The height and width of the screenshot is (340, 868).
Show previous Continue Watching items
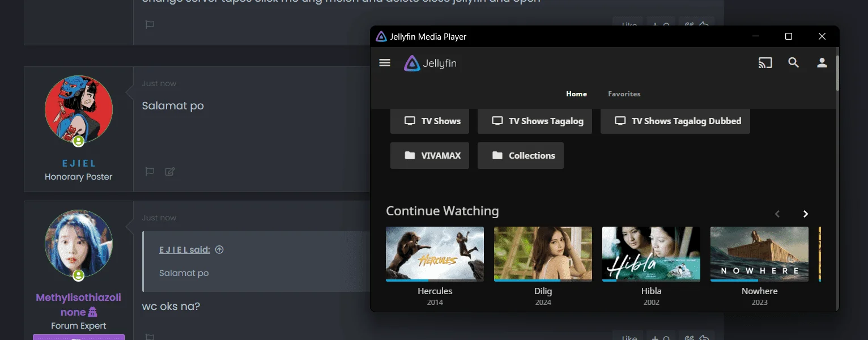pyautogui.click(x=777, y=214)
